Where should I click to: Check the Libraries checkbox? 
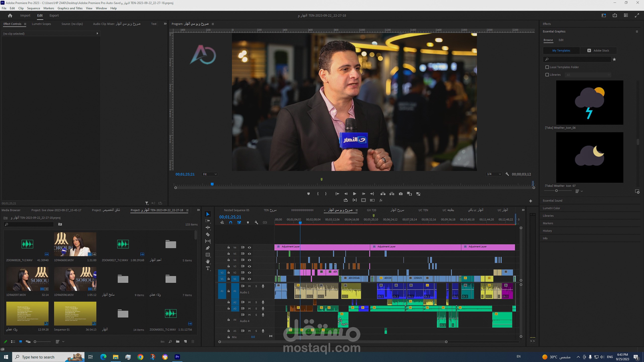pyautogui.click(x=547, y=75)
